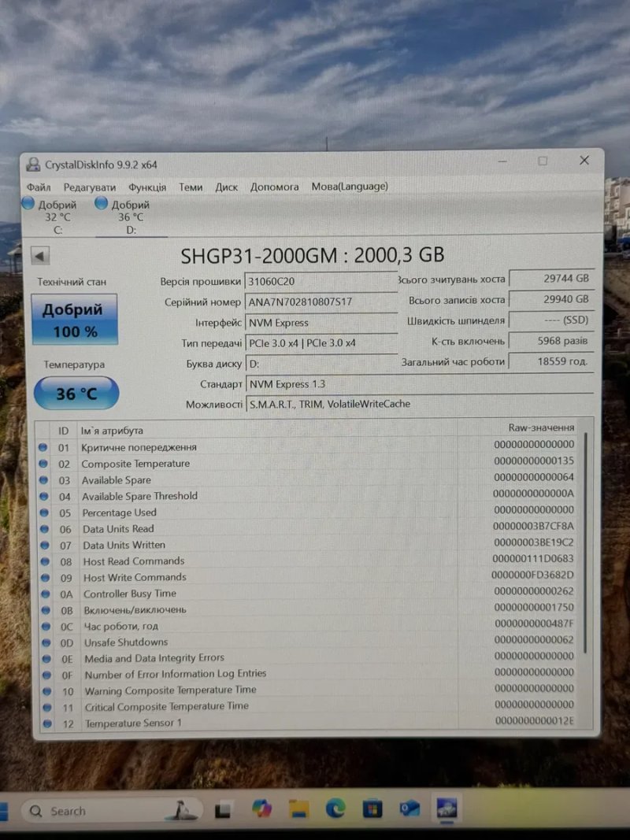This screenshot has width=630, height=840.
Task: Open File Explorer from the taskbar
Action: coord(299,809)
